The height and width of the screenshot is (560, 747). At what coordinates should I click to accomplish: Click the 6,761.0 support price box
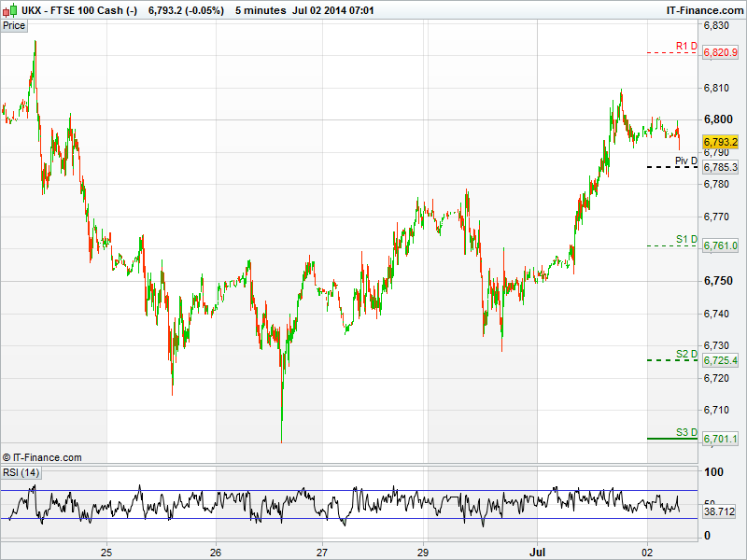[721, 245]
